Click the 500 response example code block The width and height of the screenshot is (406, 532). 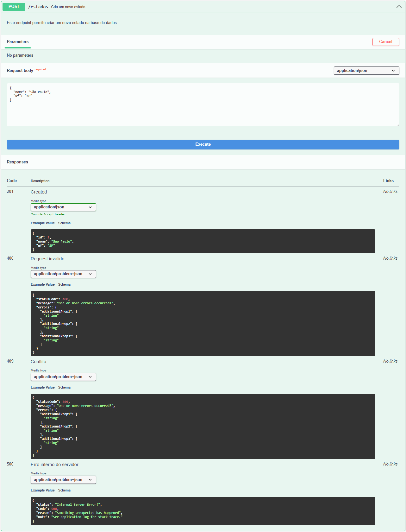[203, 511]
